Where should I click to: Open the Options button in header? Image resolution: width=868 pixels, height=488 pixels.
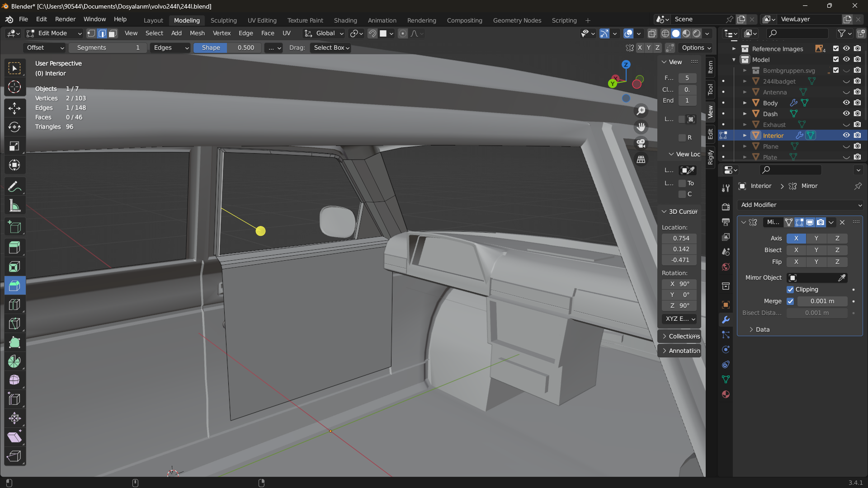(x=696, y=48)
